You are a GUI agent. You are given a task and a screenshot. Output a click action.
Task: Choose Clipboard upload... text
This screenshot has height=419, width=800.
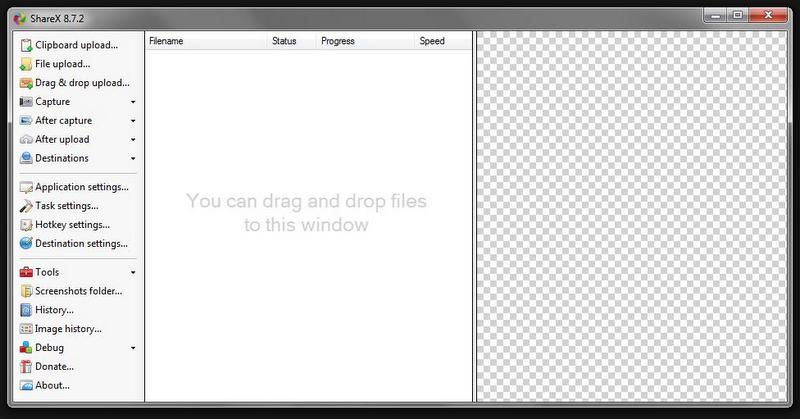coord(77,45)
